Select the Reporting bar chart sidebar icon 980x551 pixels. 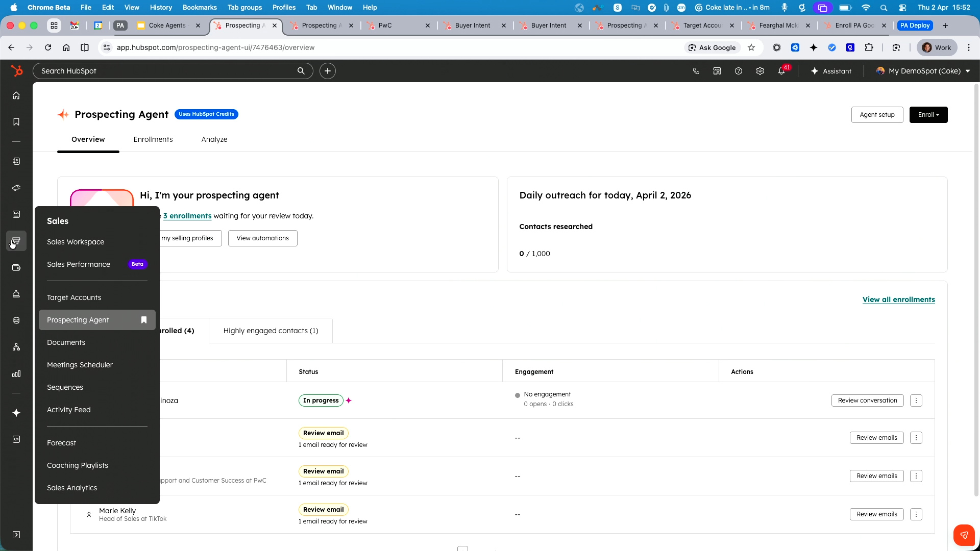click(16, 373)
